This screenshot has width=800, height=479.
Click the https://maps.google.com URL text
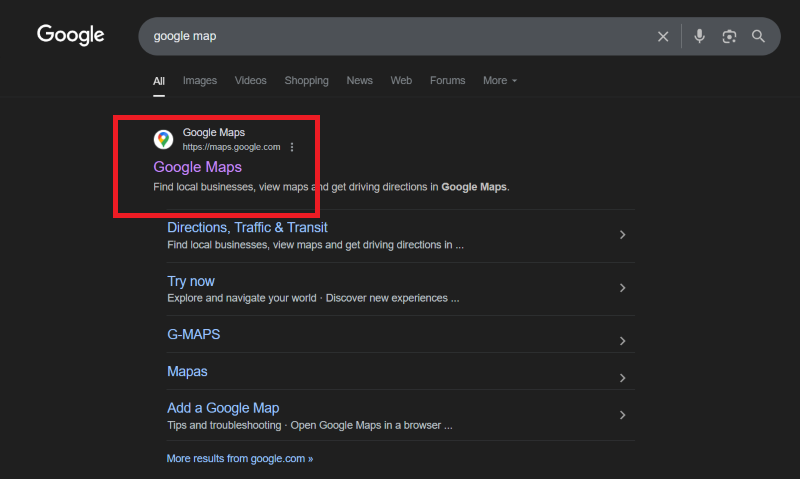[x=231, y=147]
